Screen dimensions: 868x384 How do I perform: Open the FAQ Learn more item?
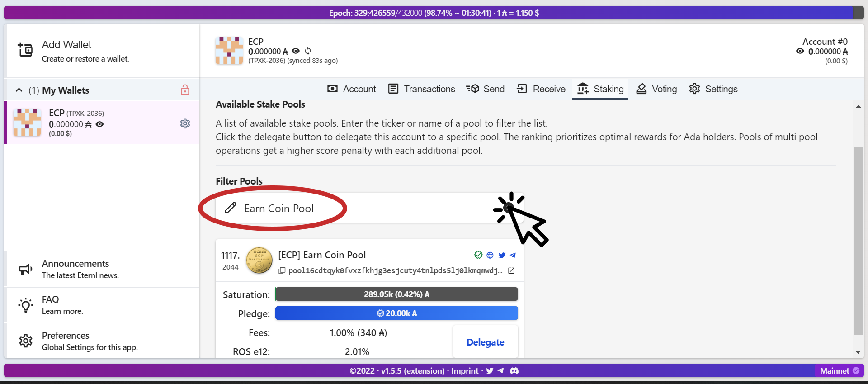(x=102, y=305)
